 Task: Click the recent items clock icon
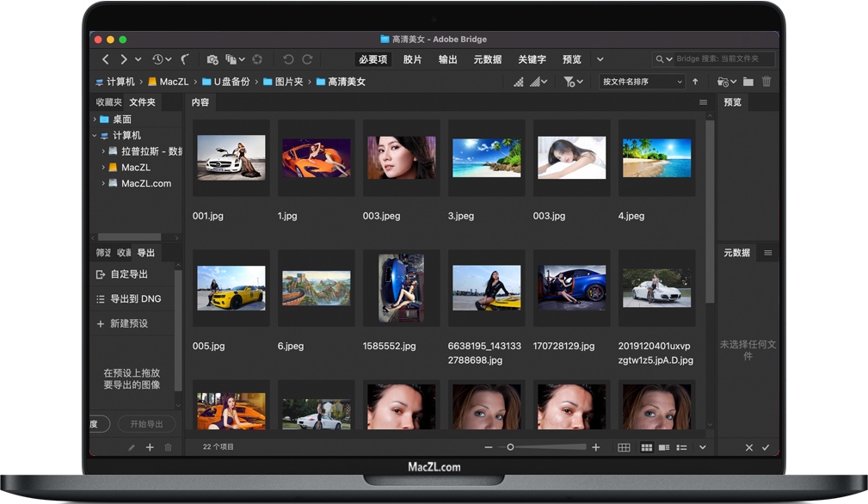point(157,58)
